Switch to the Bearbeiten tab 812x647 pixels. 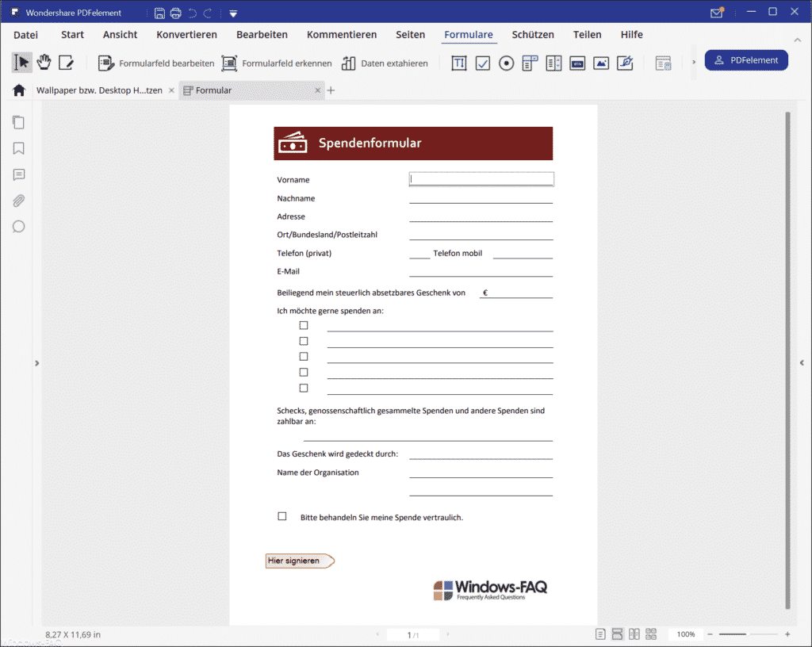pyautogui.click(x=262, y=35)
